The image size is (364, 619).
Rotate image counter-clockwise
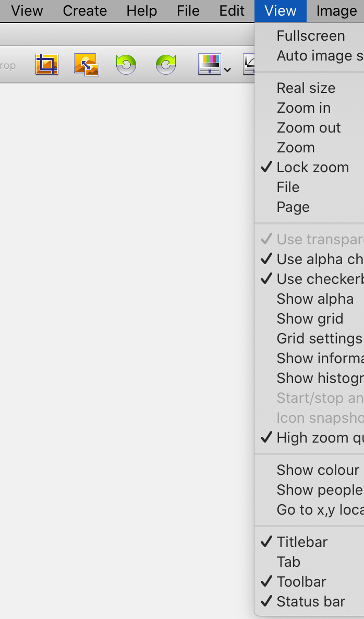tap(126, 64)
